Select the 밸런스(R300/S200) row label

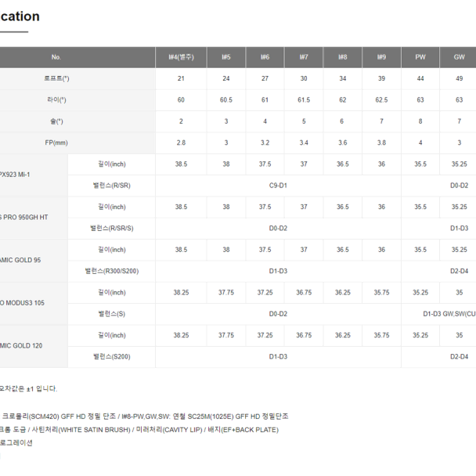point(112,271)
